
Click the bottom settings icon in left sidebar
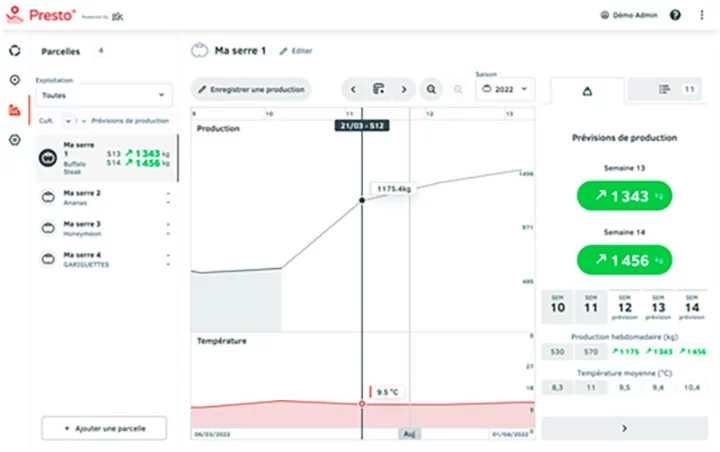pyautogui.click(x=14, y=140)
